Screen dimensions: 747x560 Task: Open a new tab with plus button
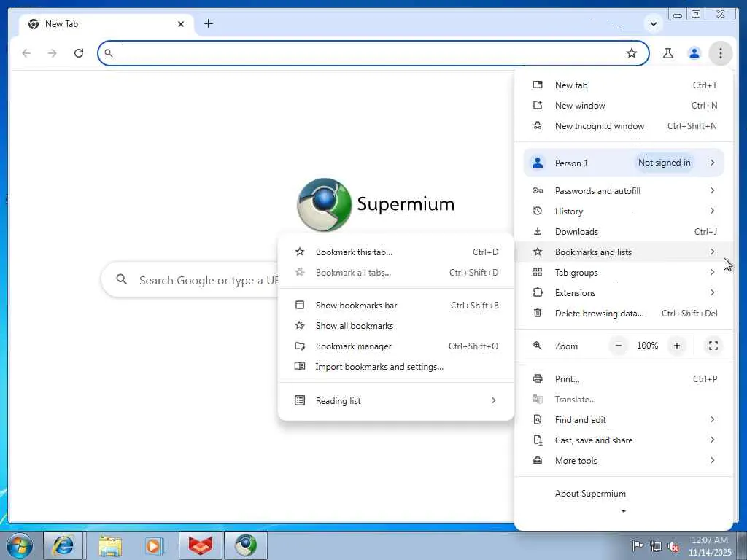(209, 23)
